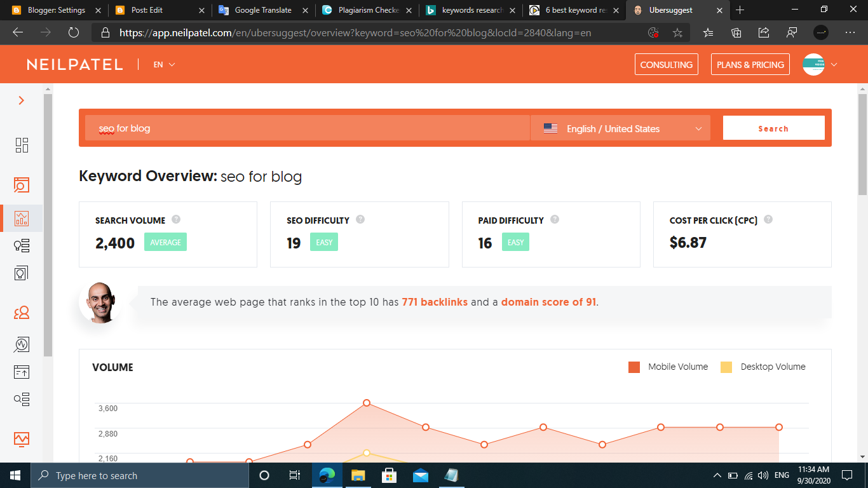The height and width of the screenshot is (488, 868).
Task: Click the Share icon in Edge toolbar
Action: pos(764,32)
